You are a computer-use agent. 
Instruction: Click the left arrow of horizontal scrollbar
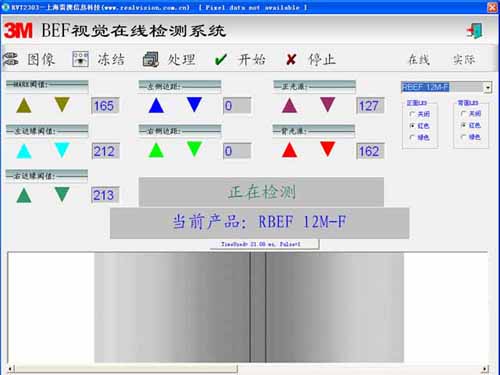(11, 369)
